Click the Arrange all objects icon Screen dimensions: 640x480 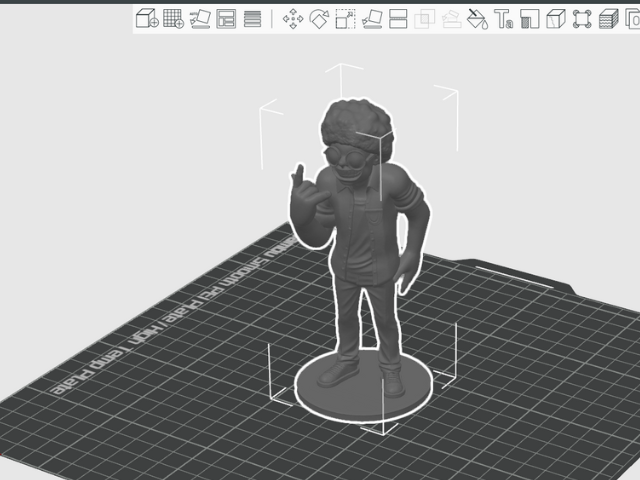click(226, 18)
